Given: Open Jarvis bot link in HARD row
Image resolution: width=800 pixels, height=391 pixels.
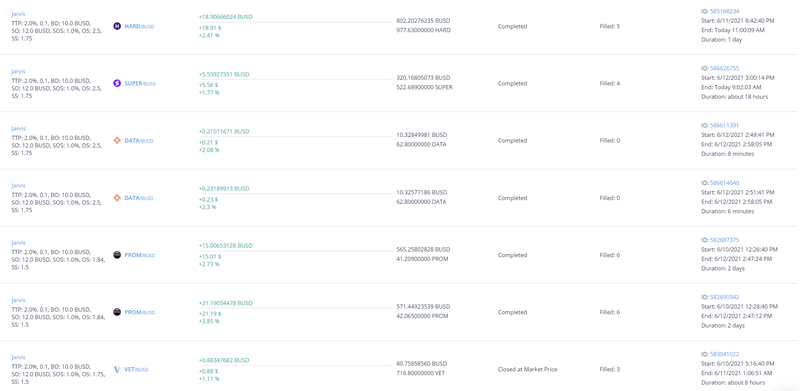Looking at the screenshot, I should 18,14.
